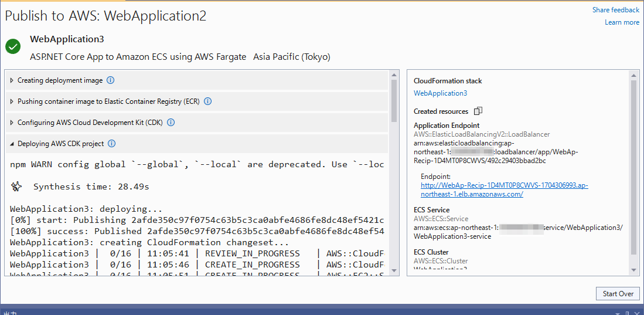Screen dimensions: 644x315
Task: Click the info icon beside Pushing container image
Action: click(207, 101)
